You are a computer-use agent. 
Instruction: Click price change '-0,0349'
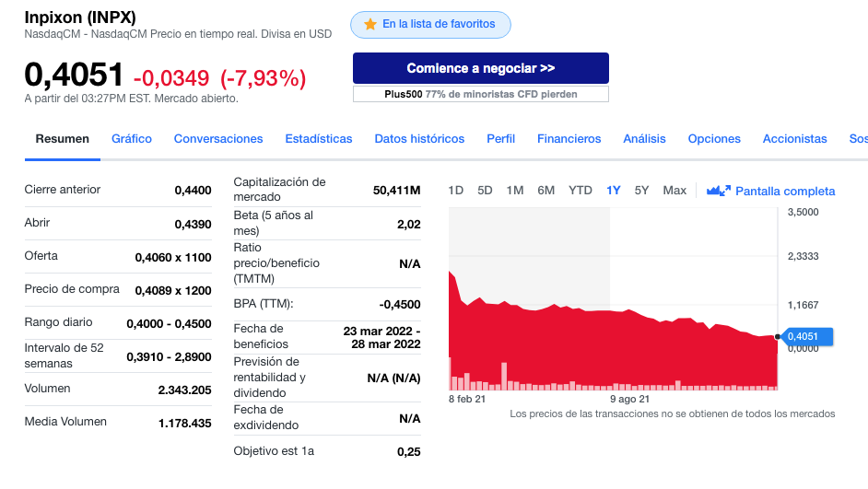pyautogui.click(x=171, y=78)
